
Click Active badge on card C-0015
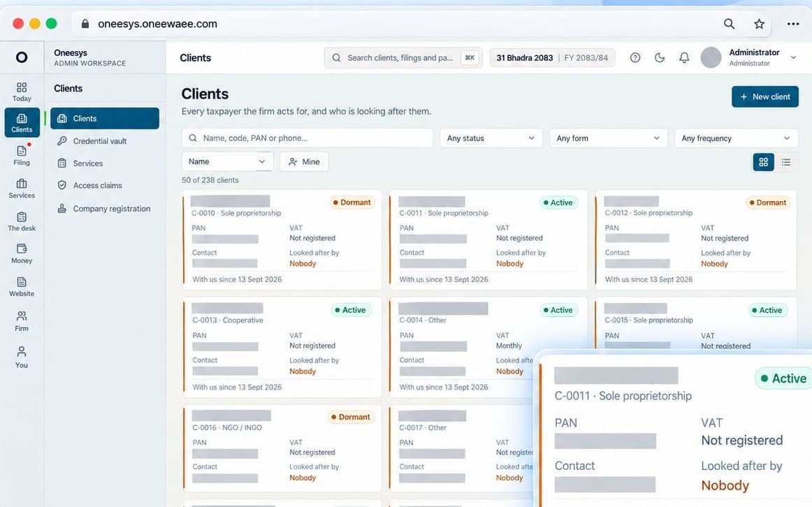(x=767, y=310)
